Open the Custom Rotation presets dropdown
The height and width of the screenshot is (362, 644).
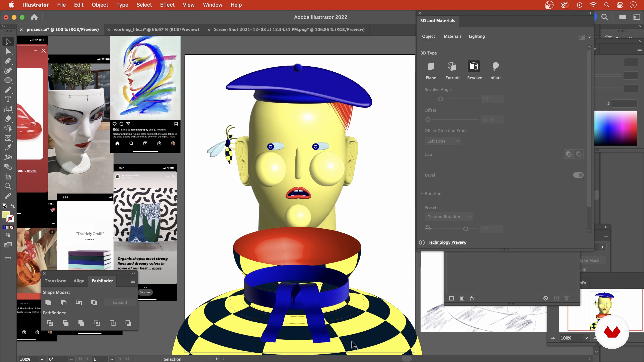coord(449,217)
